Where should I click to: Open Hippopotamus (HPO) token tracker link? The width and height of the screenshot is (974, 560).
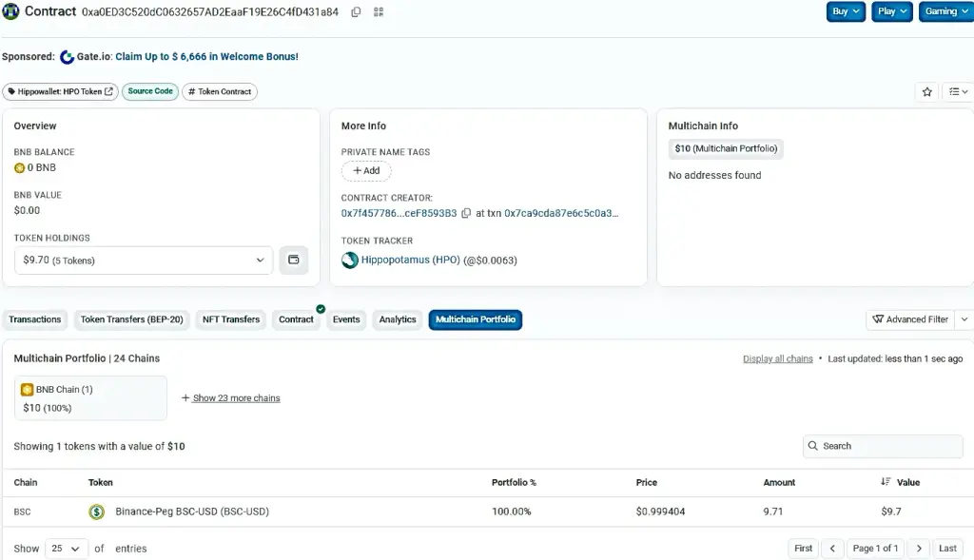pos(411,260)
